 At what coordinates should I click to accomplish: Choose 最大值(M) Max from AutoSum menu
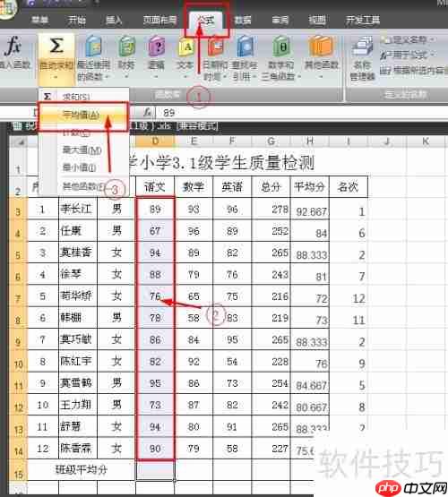pos(83,150)
